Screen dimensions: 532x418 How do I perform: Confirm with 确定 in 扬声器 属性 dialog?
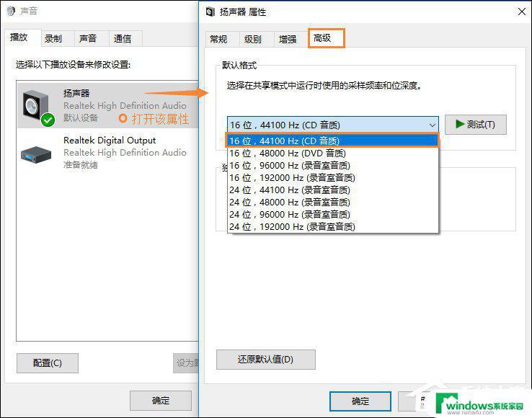click(x=360, y=401)
